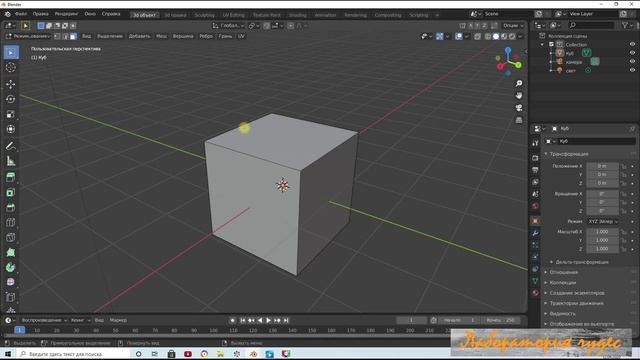
Task: Toggle lock on Положение X
Action: tap(623, 166)
